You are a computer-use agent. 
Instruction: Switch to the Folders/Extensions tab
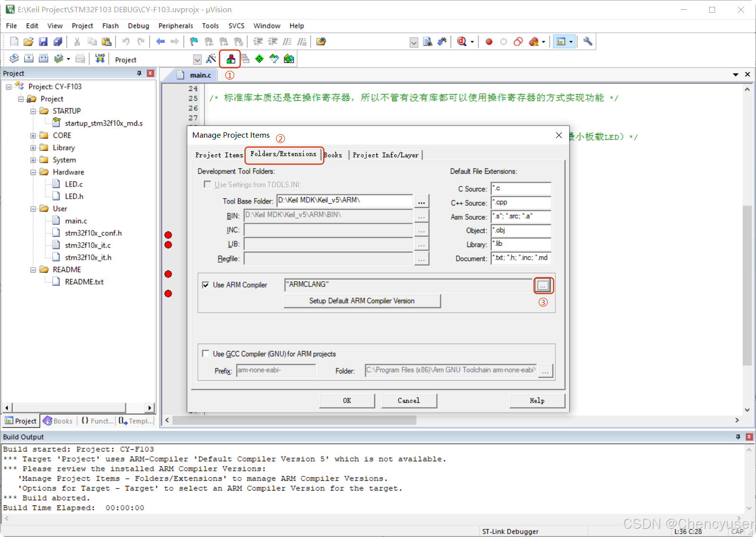[284, 154]
